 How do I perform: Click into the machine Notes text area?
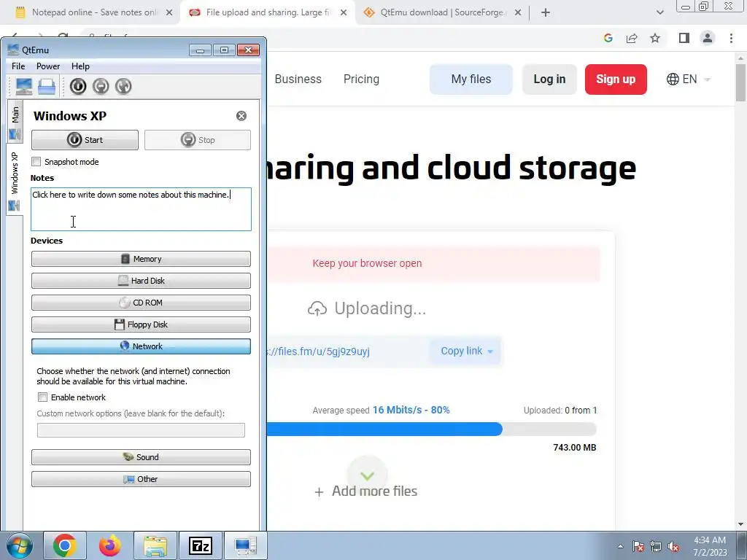[x=141, y=209]
